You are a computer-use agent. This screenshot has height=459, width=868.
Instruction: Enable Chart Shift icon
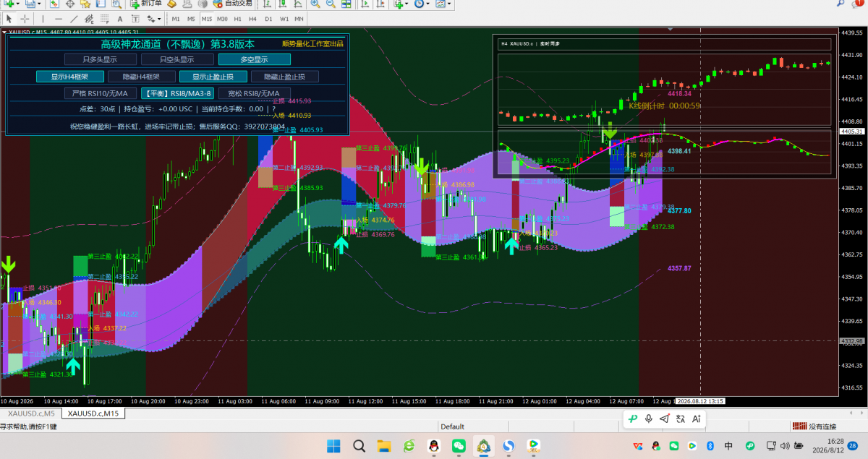380,5
